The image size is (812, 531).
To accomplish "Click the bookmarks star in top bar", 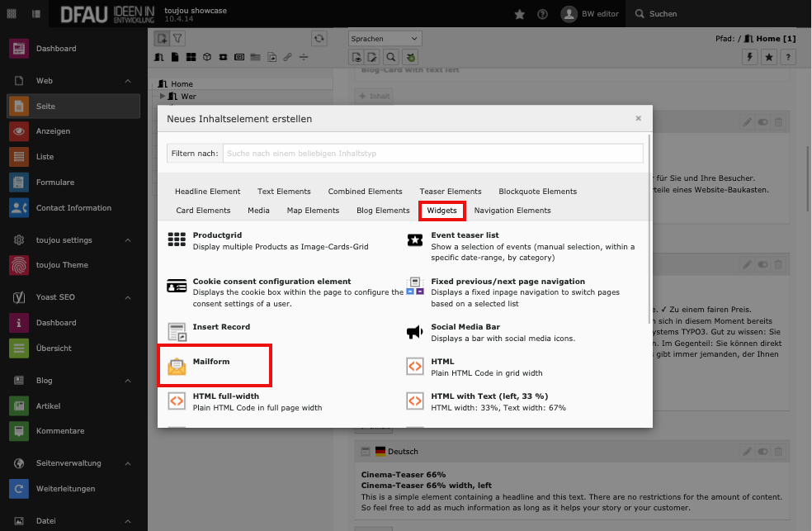I will (x=519, y=14).
